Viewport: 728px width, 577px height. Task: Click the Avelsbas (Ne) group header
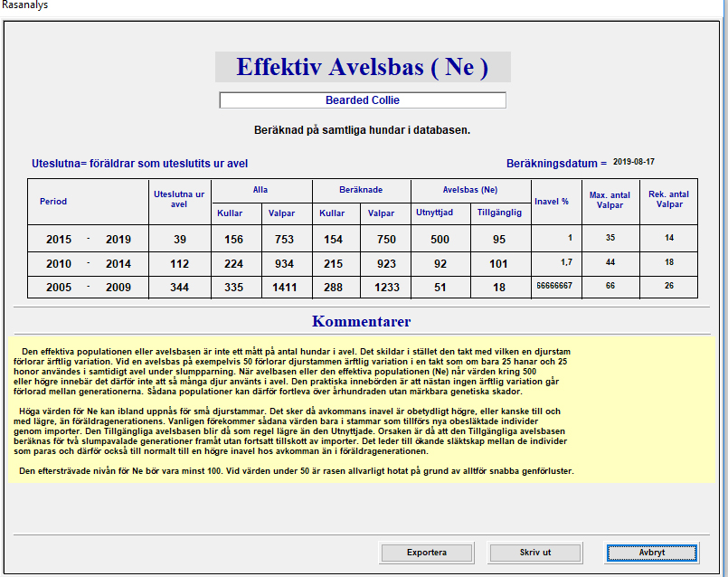tap(470, 190)
